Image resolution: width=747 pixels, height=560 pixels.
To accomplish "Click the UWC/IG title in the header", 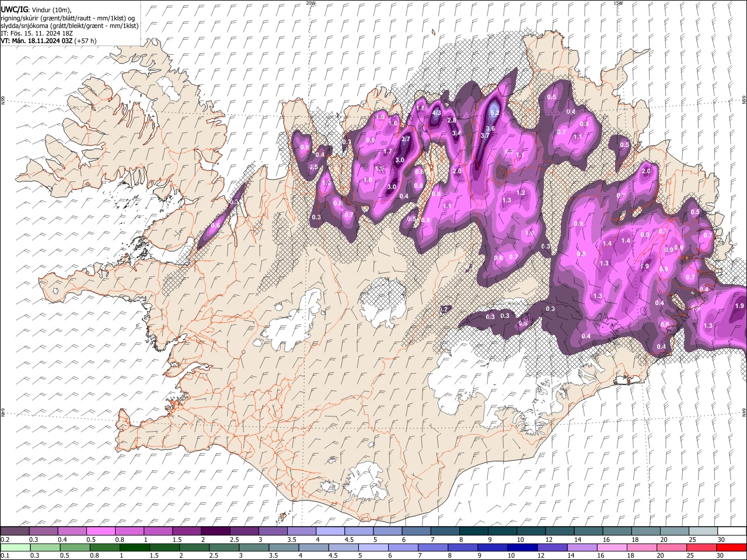I will tap(14, 10).
